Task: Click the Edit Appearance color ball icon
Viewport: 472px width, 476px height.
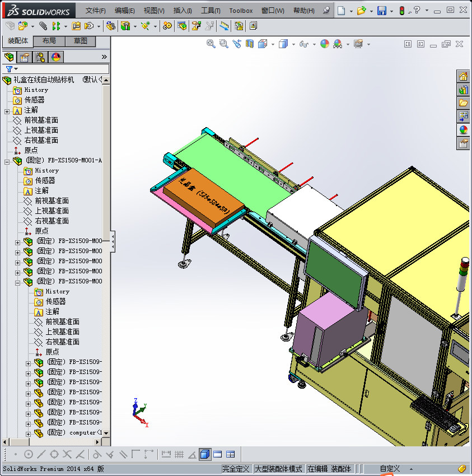Action: click(x=325, y=44)
